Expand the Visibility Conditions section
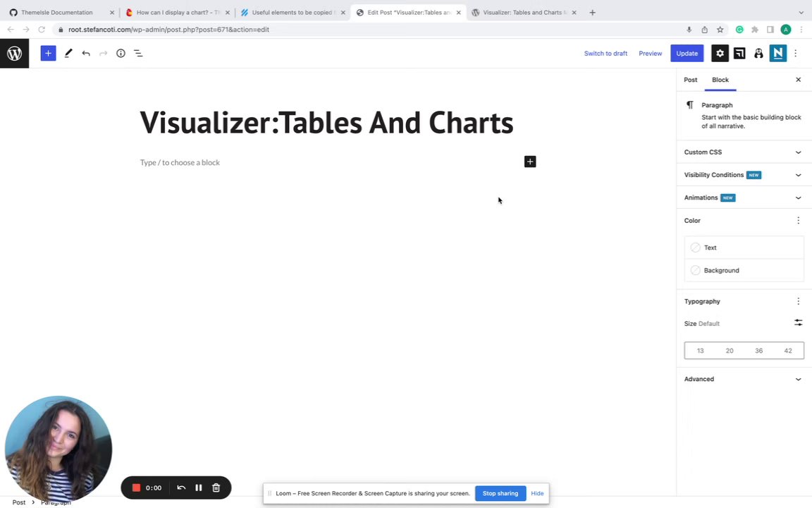The width and height of the screenshot is (812, 508). pos(744,175)
